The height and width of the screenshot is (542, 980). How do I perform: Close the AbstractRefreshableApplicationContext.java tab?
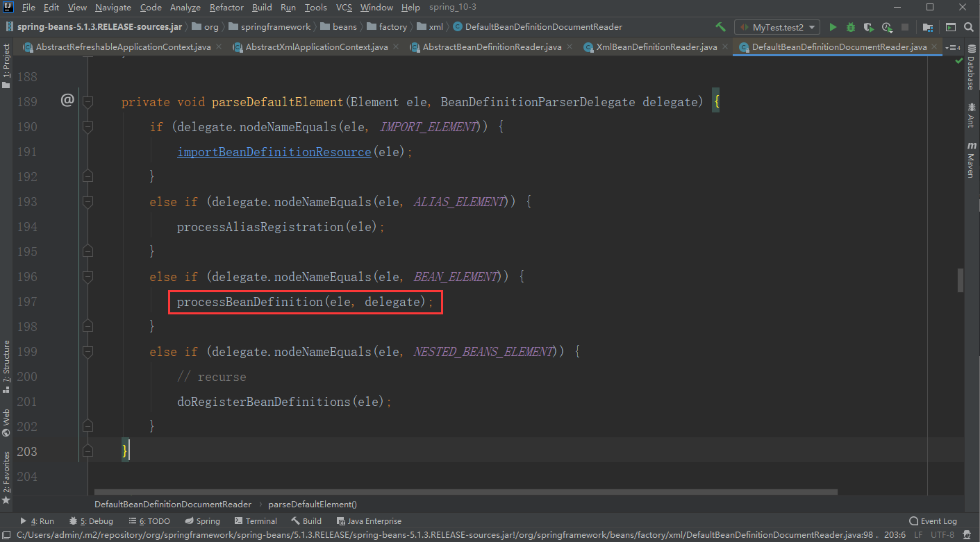[218, 47]
